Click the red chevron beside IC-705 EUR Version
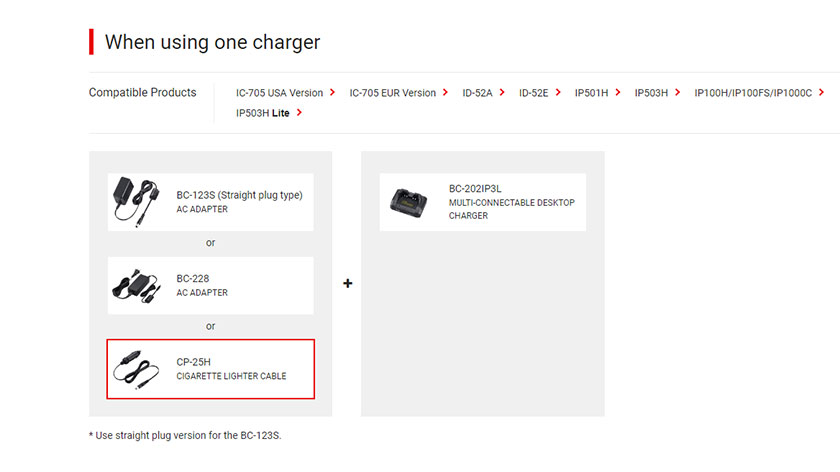840x472 pixels. 445,92
